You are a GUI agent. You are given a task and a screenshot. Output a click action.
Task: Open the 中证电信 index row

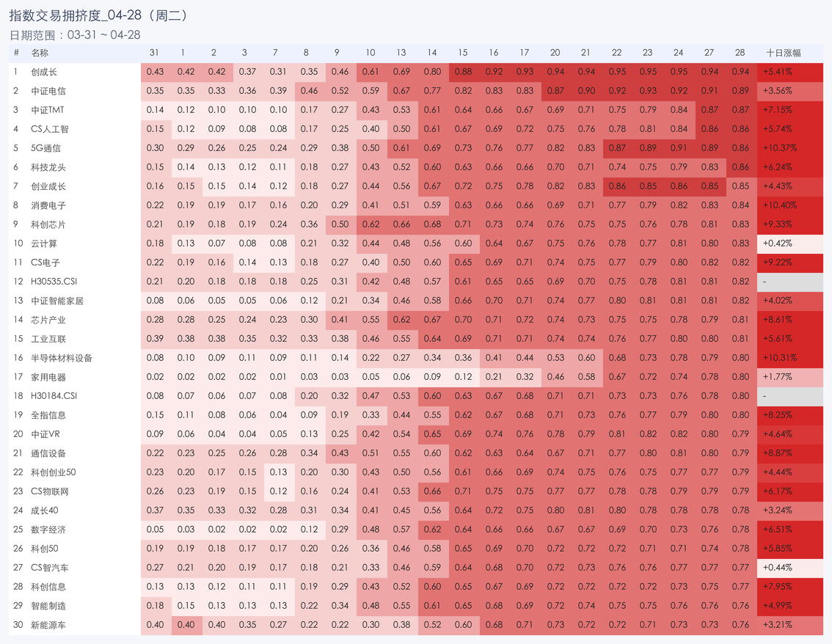48,91
